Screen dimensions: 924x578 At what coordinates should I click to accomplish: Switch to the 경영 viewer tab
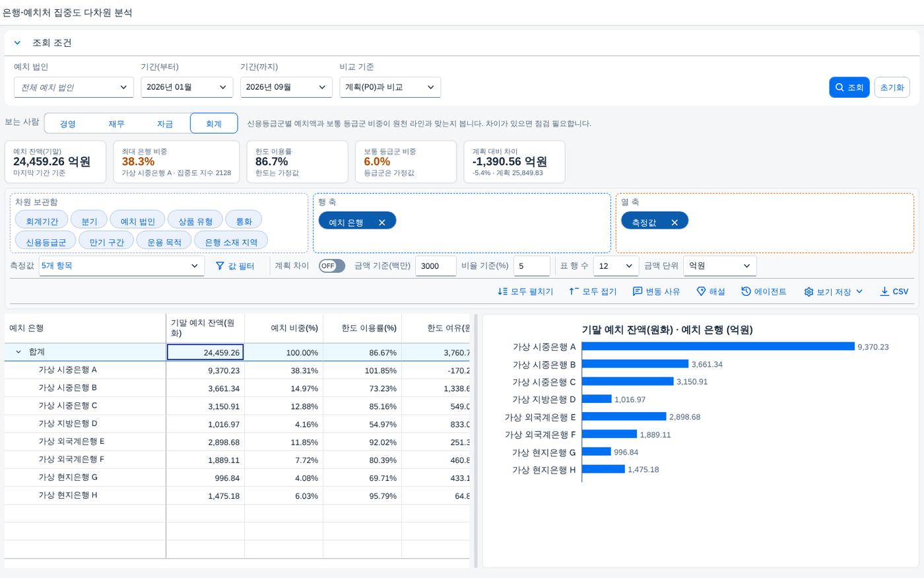coord(68,124)
